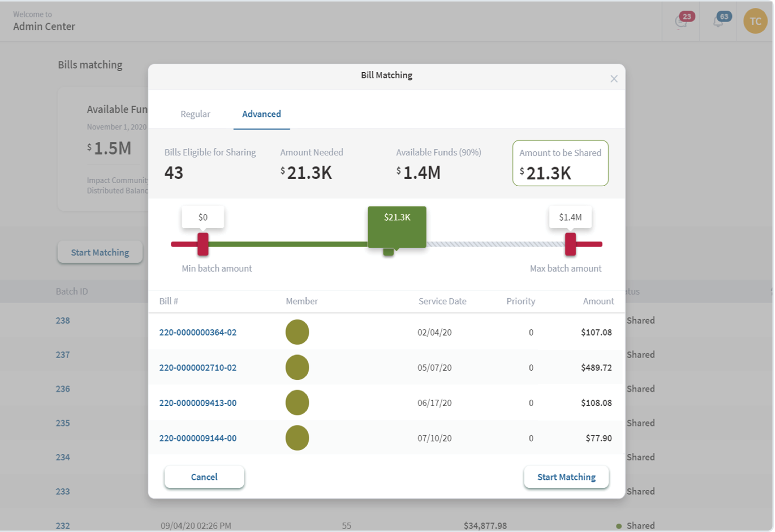Click the 06/17/20 service date
775x532 pixels.
(434, 403)
